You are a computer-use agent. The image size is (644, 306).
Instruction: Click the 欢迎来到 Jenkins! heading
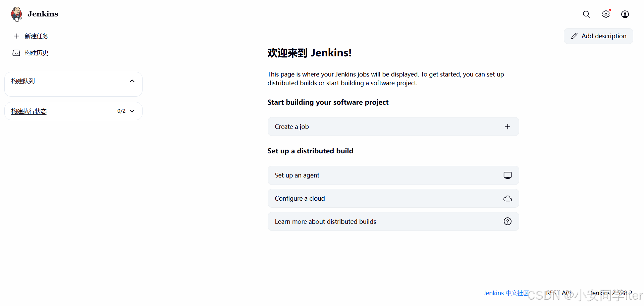click(x=309, y=53)
